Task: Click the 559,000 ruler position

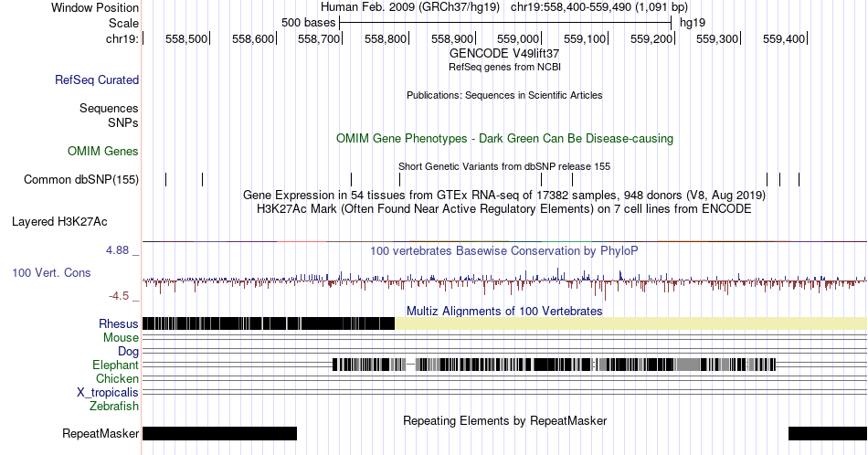Action: tap(518, 38)
